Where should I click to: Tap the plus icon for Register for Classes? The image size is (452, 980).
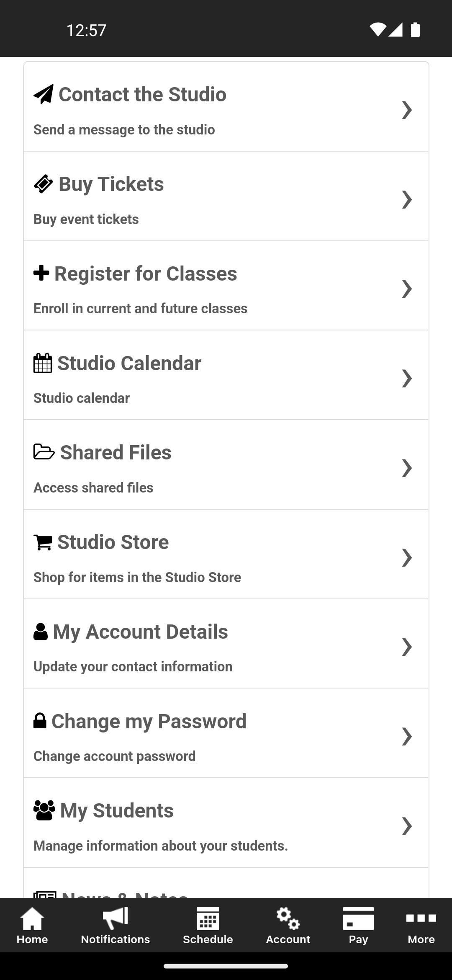[x=41, y=273]
